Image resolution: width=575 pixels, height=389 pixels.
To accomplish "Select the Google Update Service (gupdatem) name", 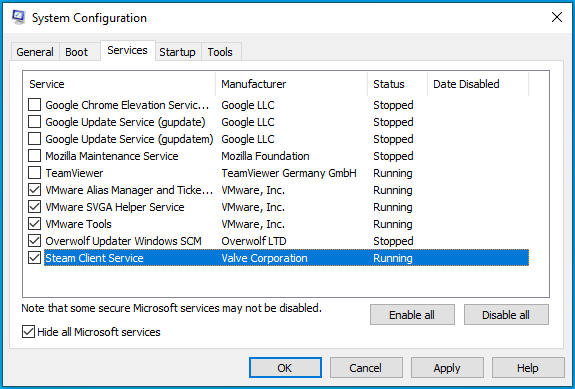I will tap(129, 139).
